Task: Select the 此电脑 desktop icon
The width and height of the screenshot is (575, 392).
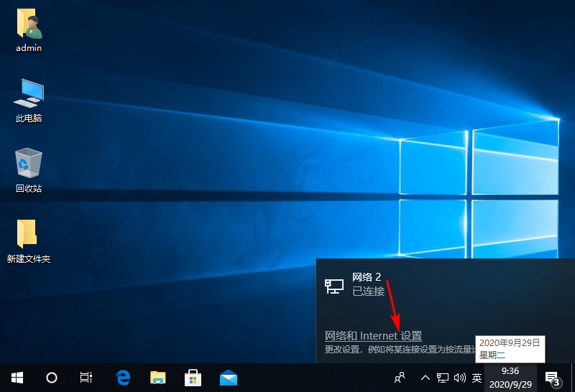Action: [29, 101]
